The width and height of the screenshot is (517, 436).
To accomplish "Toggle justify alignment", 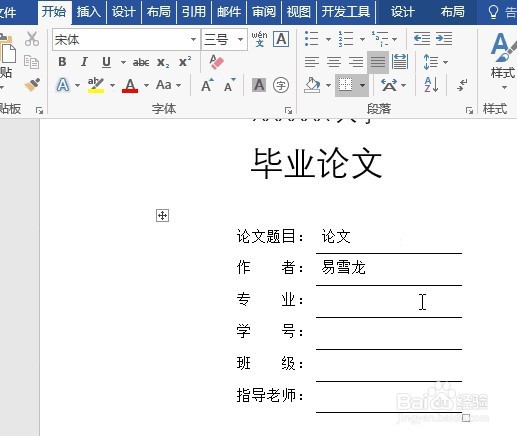I will (x=378, y=62).
